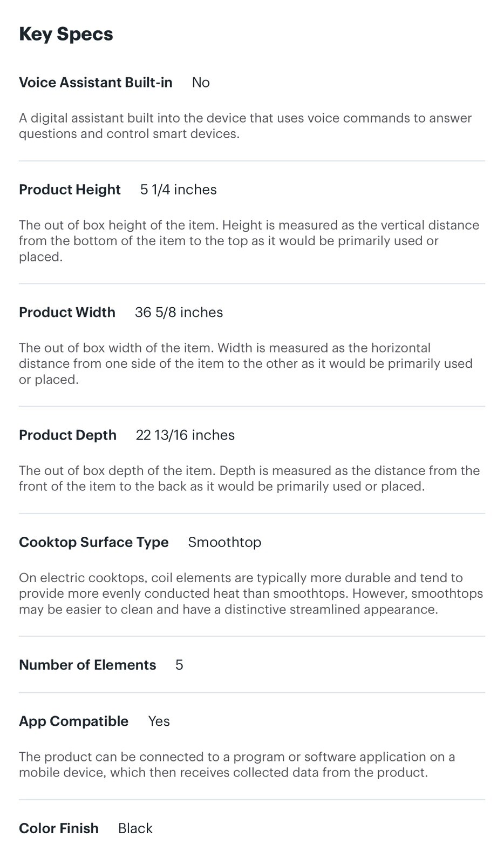
Task: Click the Key Specs heading
Action: [66, 34]
